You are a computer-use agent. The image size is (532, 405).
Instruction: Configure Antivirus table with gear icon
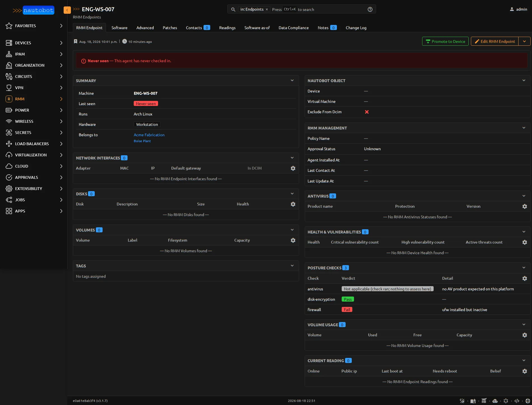(525, 206)
